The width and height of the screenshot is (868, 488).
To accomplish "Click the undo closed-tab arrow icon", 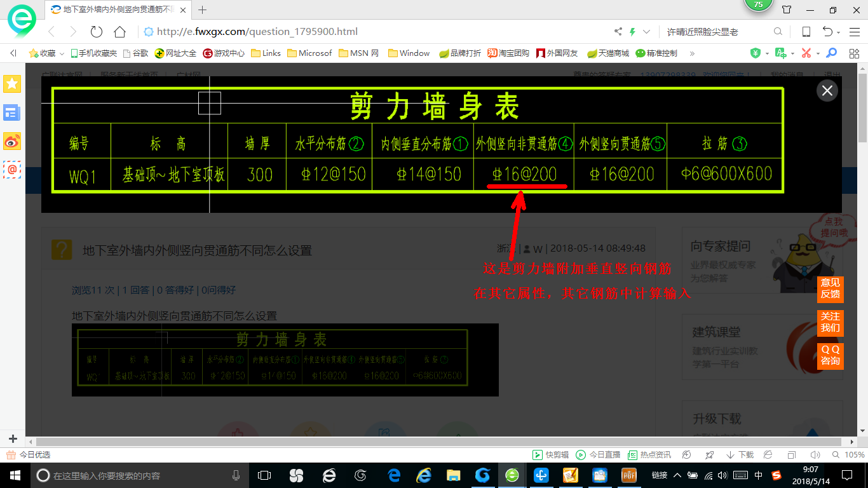I will click(827, 32).
